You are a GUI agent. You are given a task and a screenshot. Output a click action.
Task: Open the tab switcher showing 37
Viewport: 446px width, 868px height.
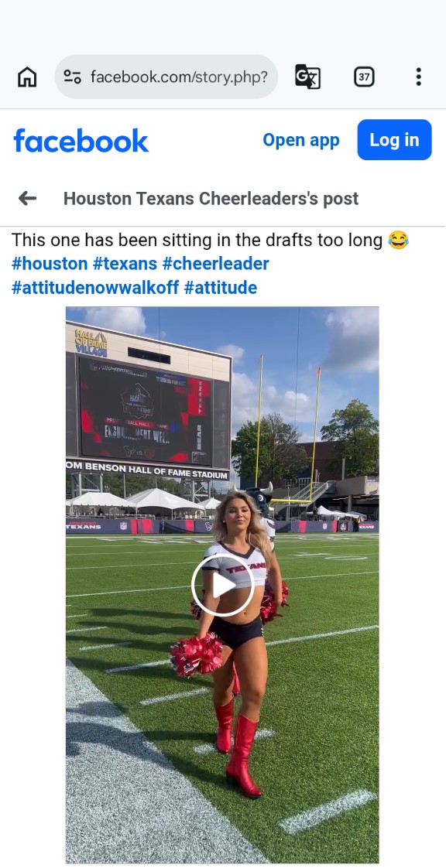[364, 77]
